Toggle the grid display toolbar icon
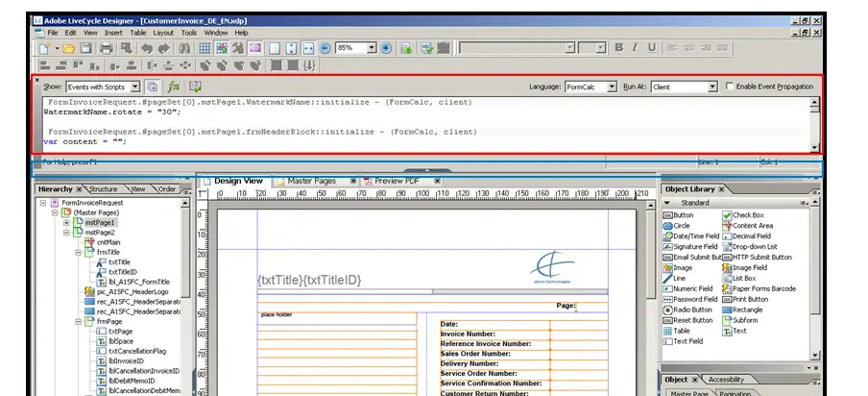868x396 pixels. click(x=205, y=48)
